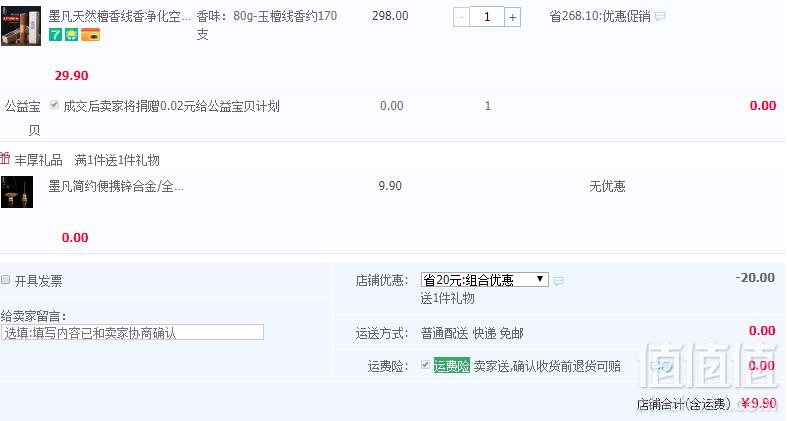The width and height of the screenshot is (787, 421).
Task: Click the seller message input field
Action: pos(133,332)
